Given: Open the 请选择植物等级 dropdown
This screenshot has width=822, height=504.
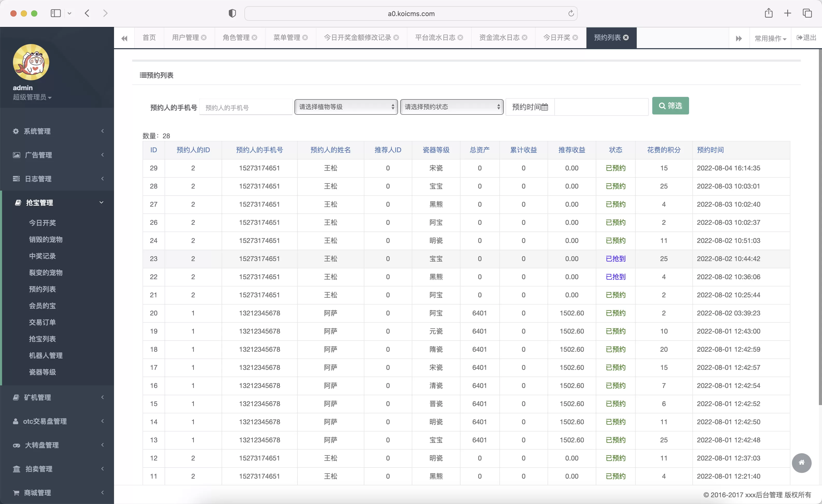Looking at the screenshot, I should click(x=346, y=107).
